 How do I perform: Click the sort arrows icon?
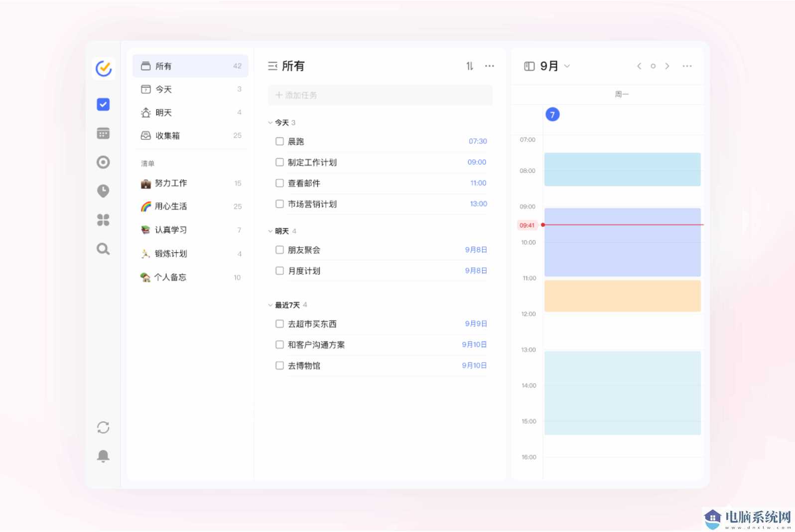point(470,66)
